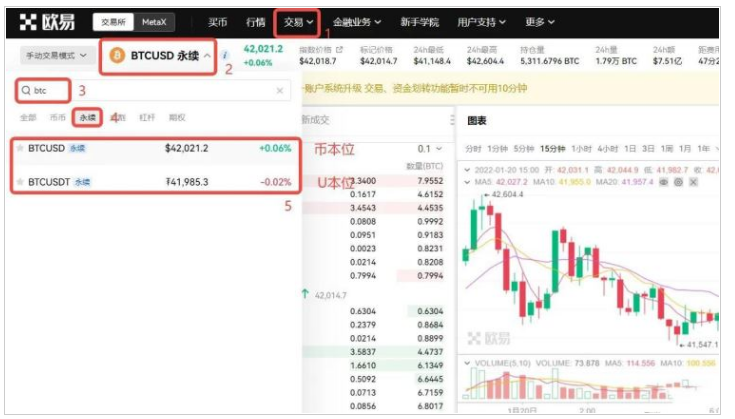This screenshot has width=735, height=419.
Task: Favorite BTCUSDT with the star icon
Action: (x=19, y=182)
